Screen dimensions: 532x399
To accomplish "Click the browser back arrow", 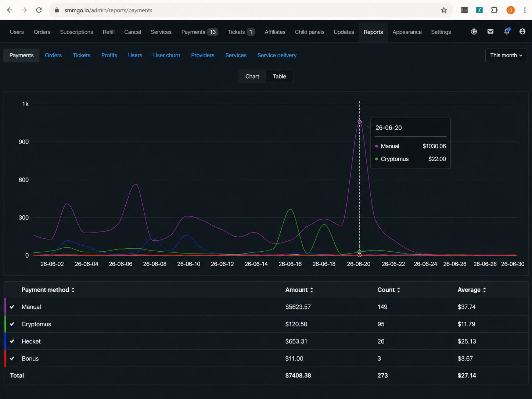I will tap(10, 10).
